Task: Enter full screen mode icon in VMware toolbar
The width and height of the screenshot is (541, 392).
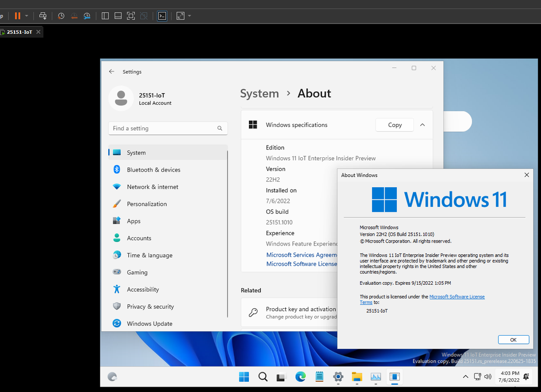Action: point(131,16)
